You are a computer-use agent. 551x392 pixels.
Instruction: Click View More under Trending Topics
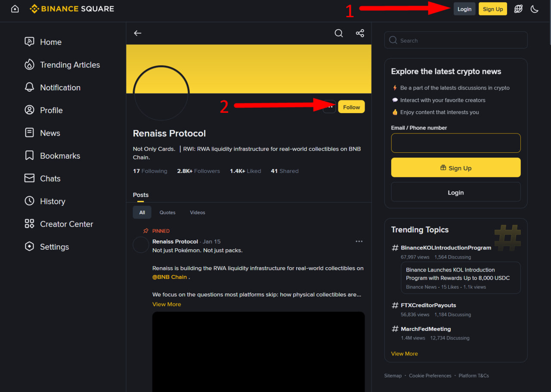pos(404,354)
